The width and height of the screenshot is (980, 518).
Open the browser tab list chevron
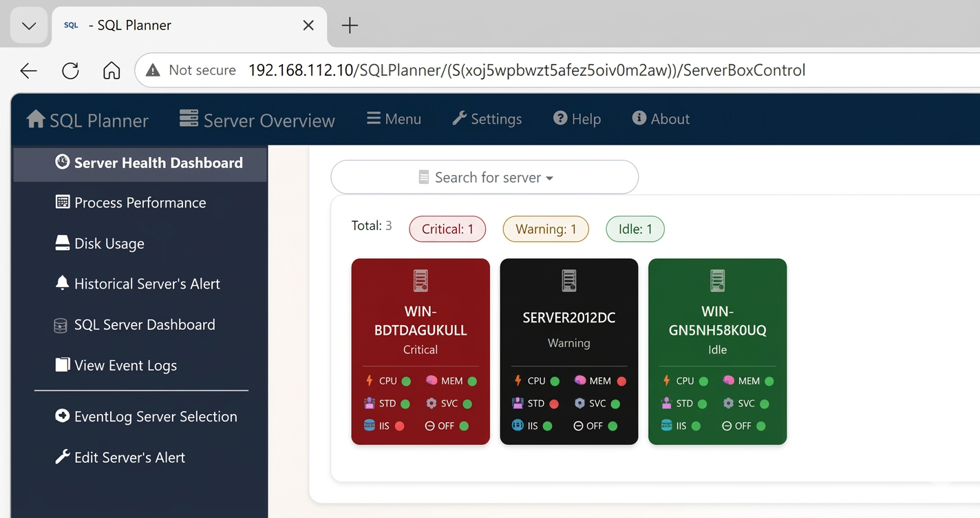coord(28,25)
